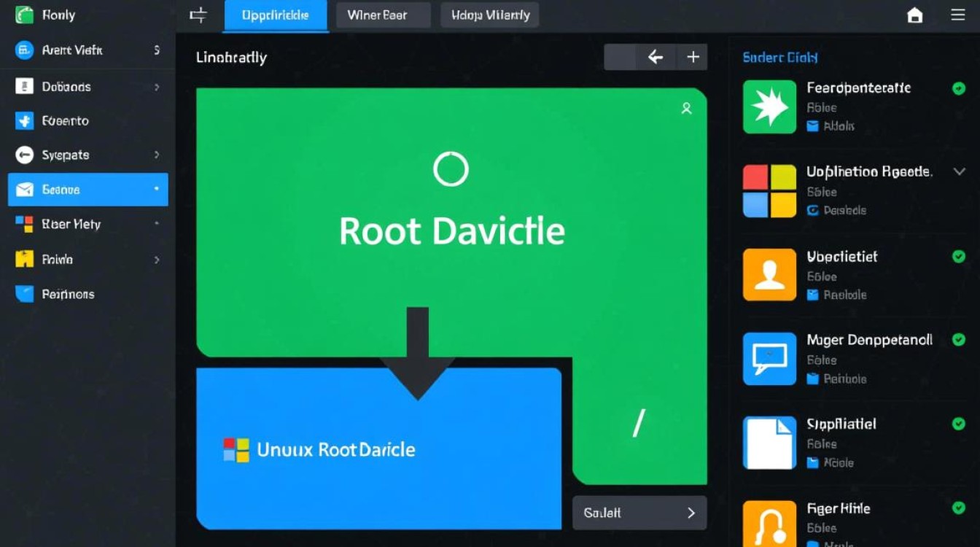Open the blue chat bubble app icon

[x=769, y=359]
